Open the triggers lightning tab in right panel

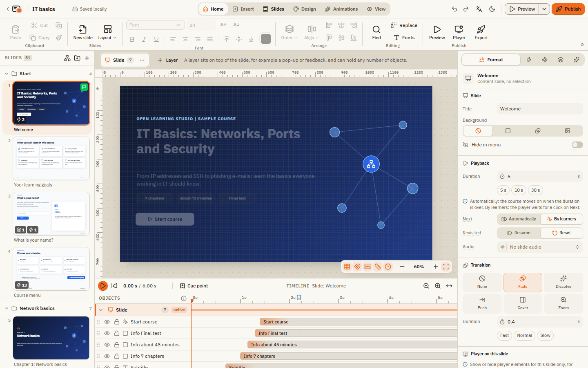pos(529,60)
